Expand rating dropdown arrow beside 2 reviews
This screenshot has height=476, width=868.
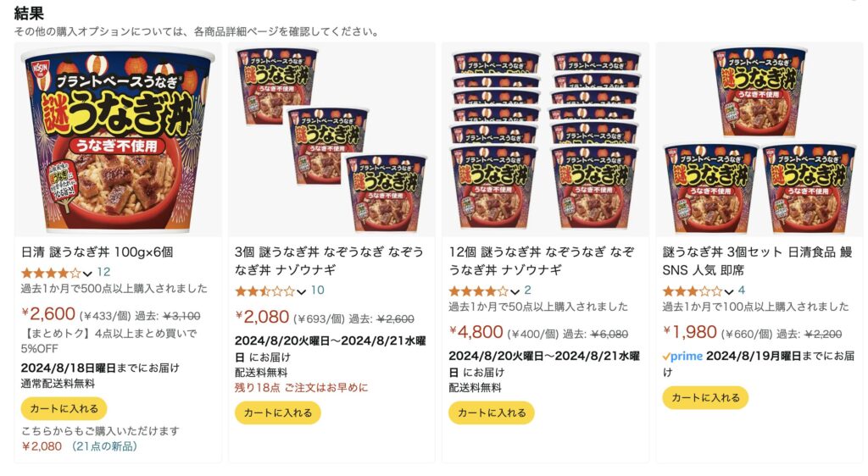tap(515, 291)
